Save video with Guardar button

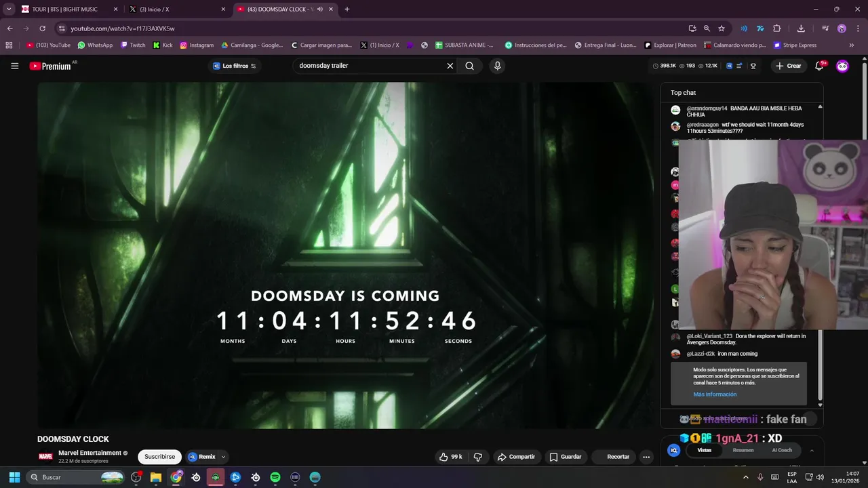coord(566,457)
